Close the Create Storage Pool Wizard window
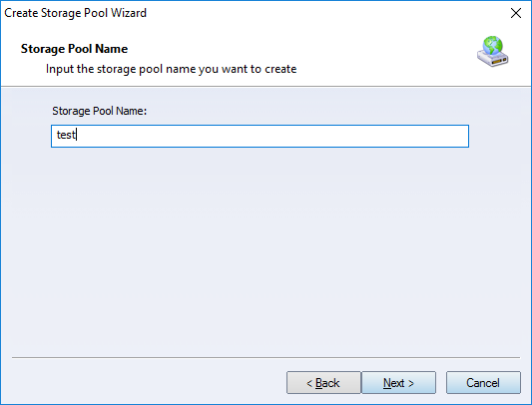The height and width of the screenshot is (405, 532). point(516,13)
